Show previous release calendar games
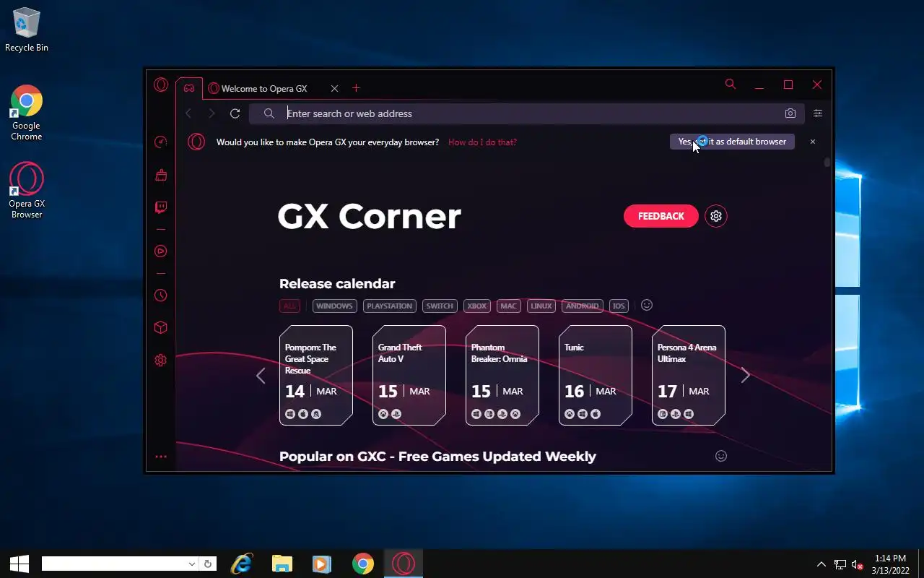Image resolution: width=924 pixels, height=578 pixels. pos(261,375)
